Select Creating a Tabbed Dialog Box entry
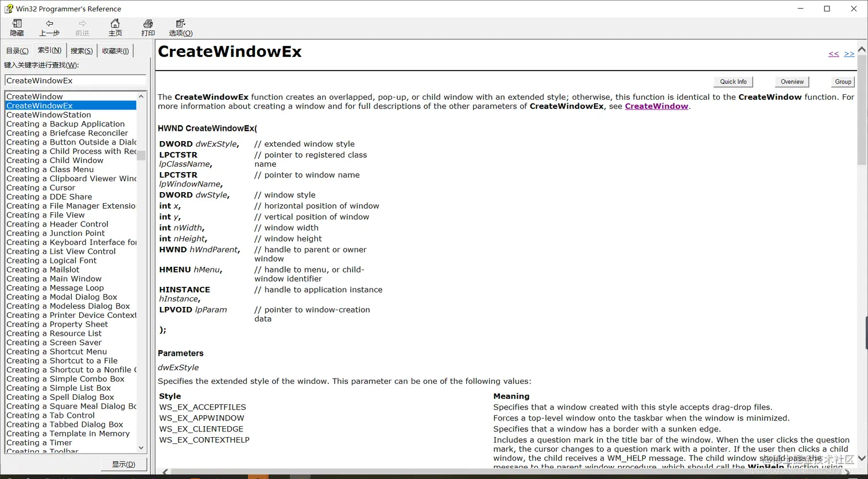 (71, 425)
